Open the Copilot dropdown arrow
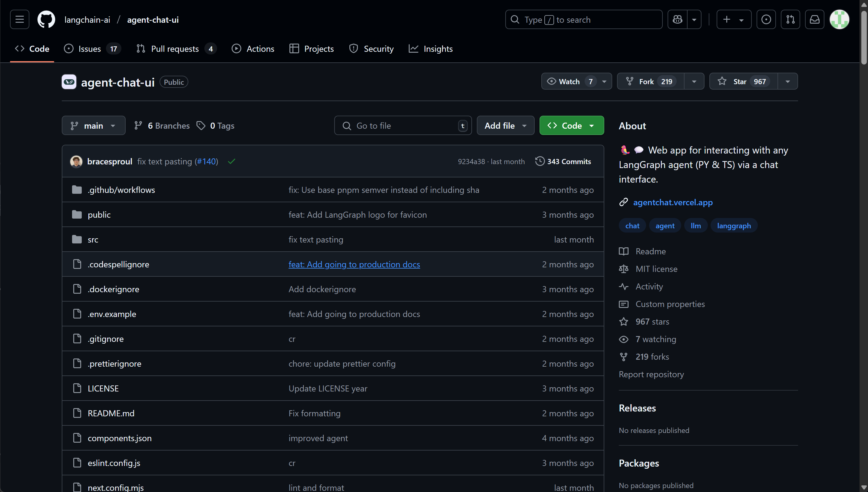Screen dimensions: 868x492 pos(694,20)
